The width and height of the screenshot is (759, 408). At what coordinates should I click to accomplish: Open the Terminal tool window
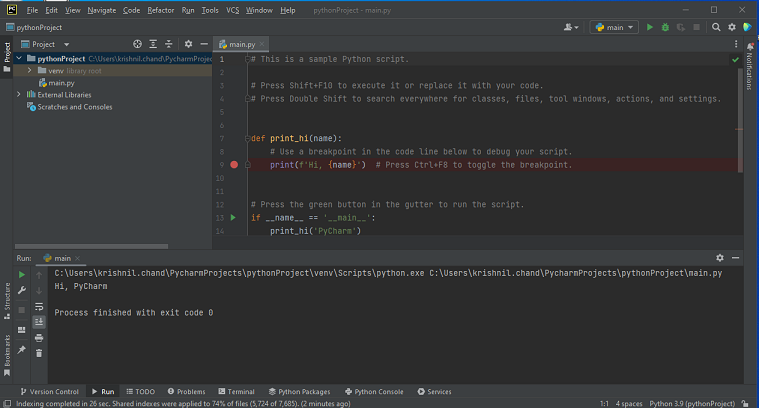click(x=237, y=392)
